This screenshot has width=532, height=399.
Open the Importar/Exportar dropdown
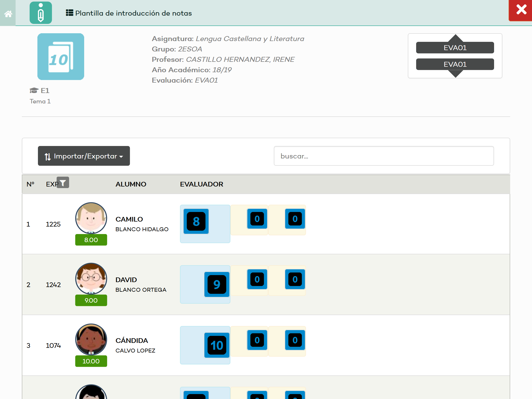tap(84, 156)
